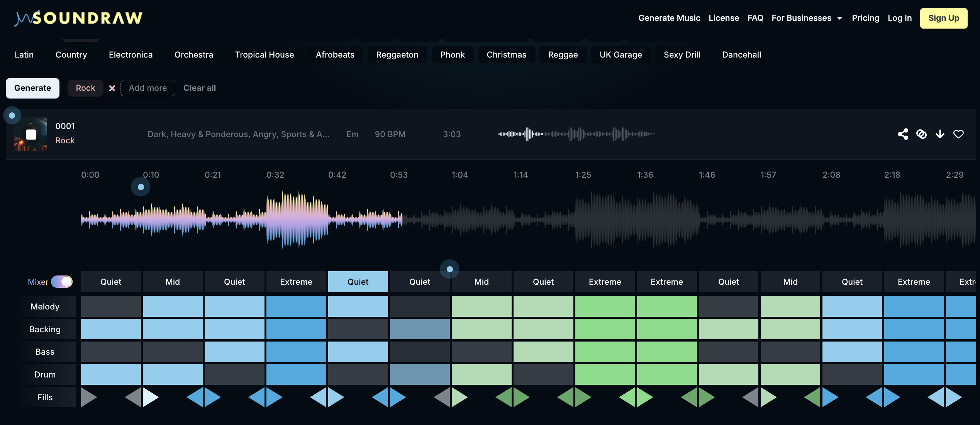Select the Extreme energy block at 0:32
The height and width of the screenshot is (425, 980).
coord(296,282)
